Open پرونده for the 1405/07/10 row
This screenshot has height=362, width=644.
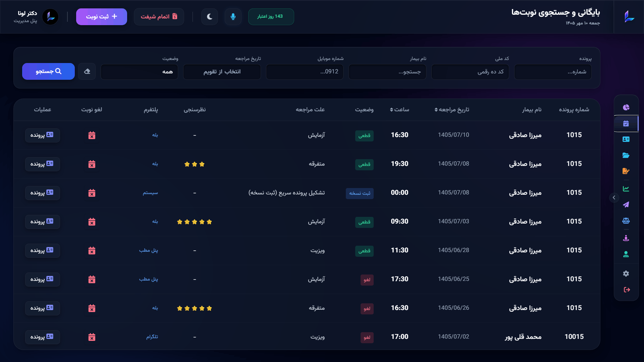tap(43, 135)
